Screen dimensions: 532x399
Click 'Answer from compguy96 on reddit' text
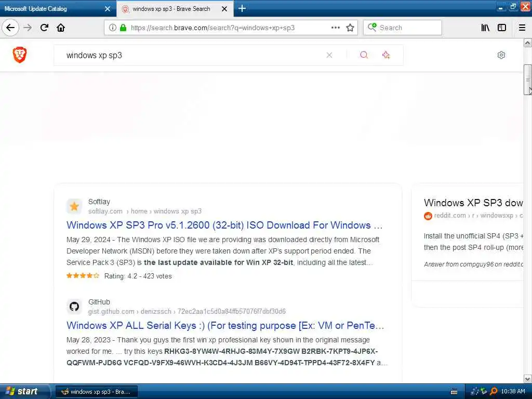(x=474, y=264)
